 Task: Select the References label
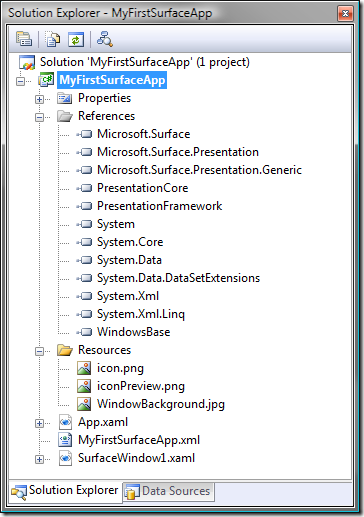pos(106,116)
